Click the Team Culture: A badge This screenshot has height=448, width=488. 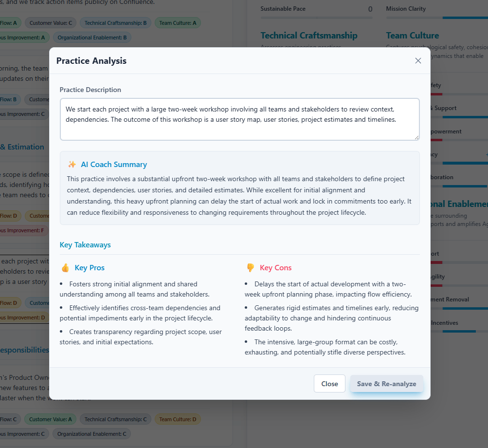point(178,22)
